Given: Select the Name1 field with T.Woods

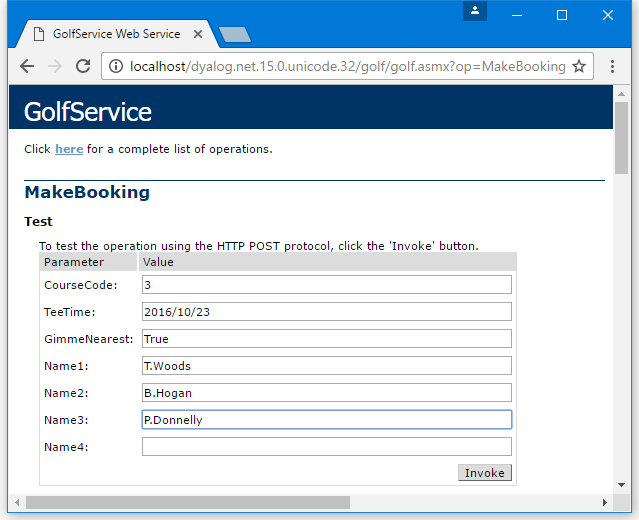Looking at the screenshot, I should click(326, 366).
